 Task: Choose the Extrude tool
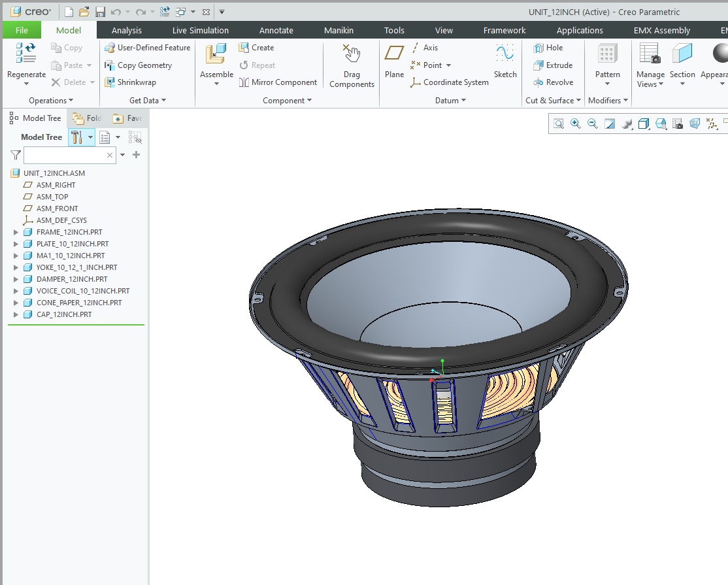553,65
